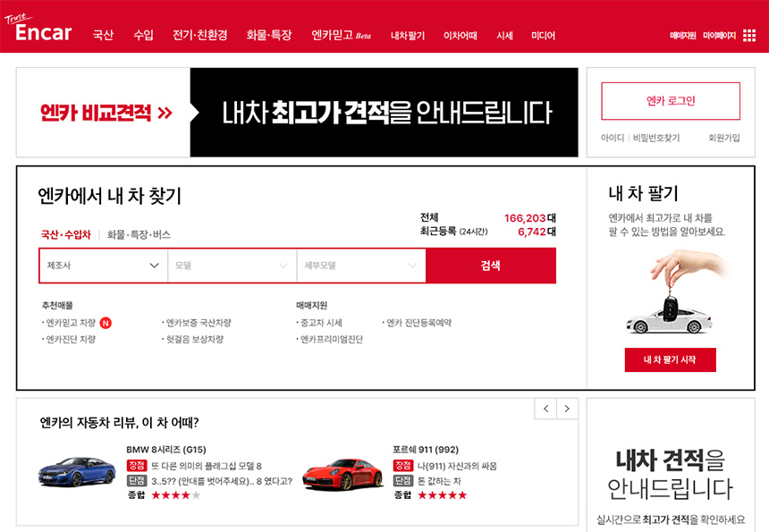
Task: Open the 세부모델 detail model dropdown
Action: click(361, 266)
